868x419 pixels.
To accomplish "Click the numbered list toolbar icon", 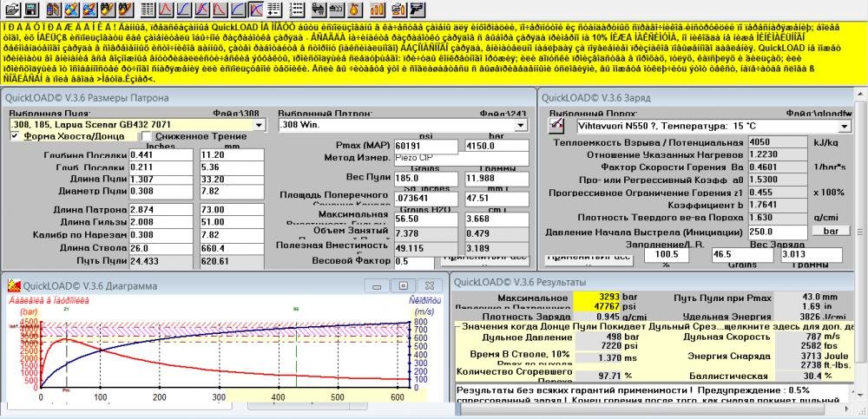I will point(298,10).
